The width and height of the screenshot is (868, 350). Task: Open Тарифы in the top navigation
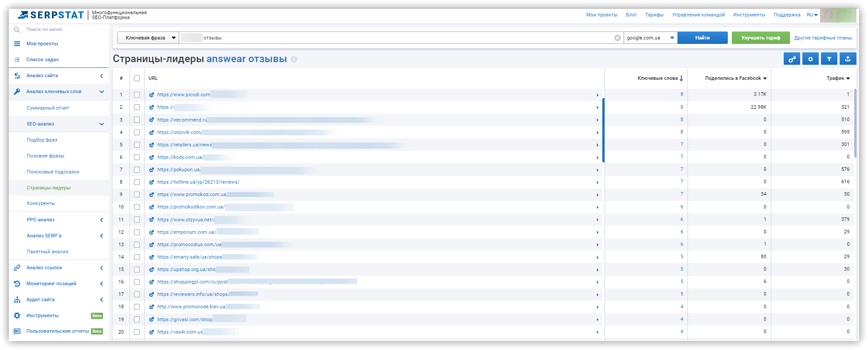point(654,15)
